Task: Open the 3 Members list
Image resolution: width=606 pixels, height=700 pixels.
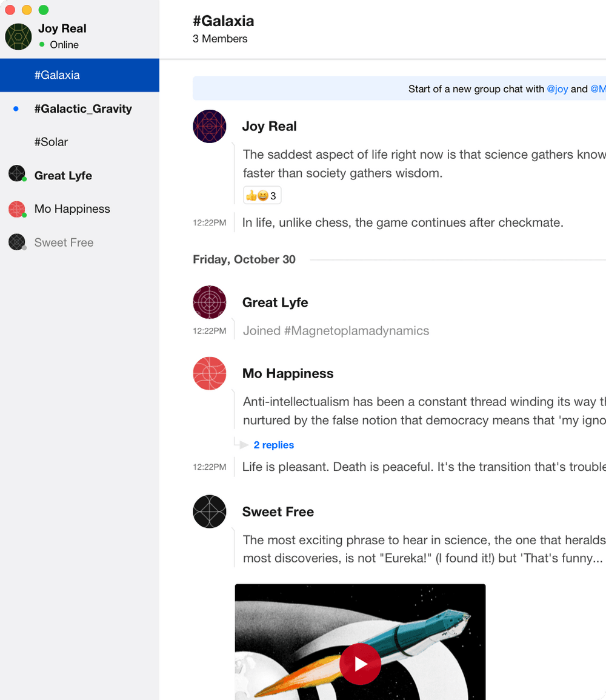Action: pyautogui.click(x=220, y=39)
